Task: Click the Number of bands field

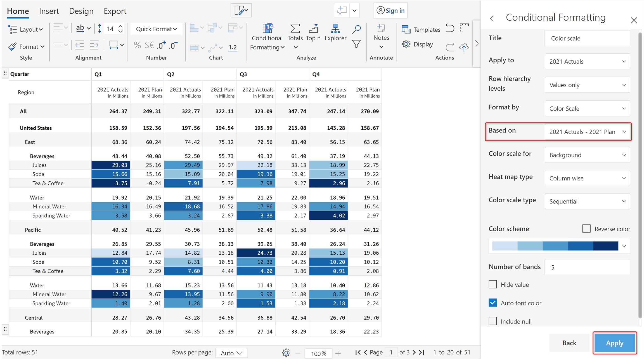Action: [x=587, y=267]
